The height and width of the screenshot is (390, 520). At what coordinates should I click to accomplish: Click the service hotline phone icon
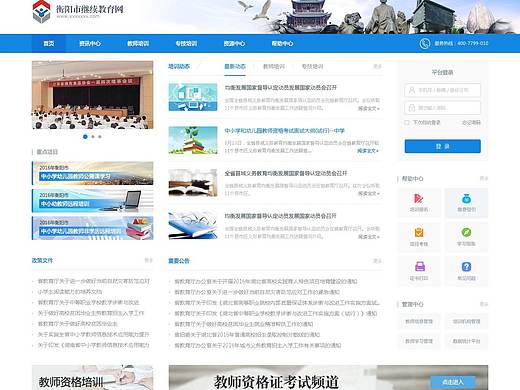[x=424, y=43]
